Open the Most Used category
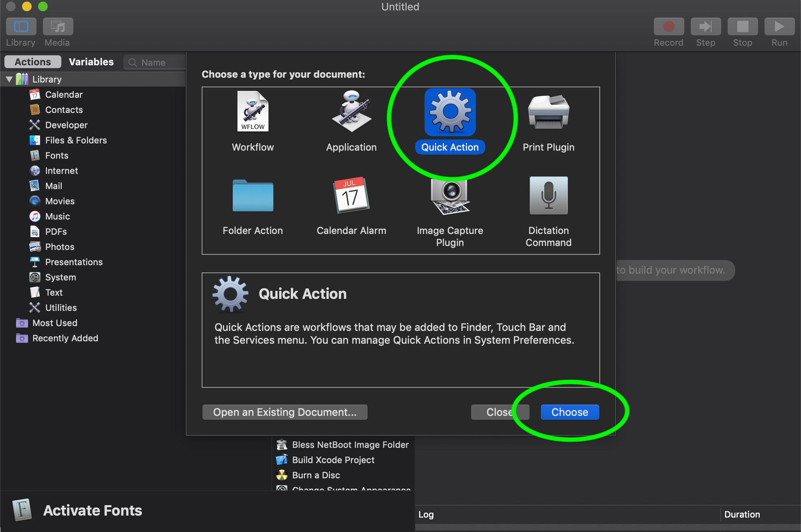801x532 pixels. tap(55, 323)
